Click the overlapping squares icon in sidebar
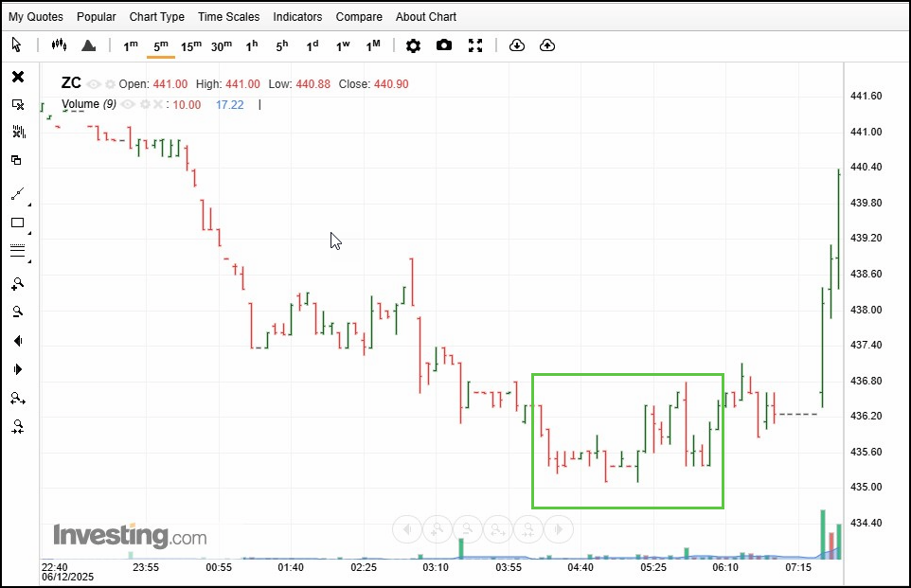911x588 pixels. 17,160
